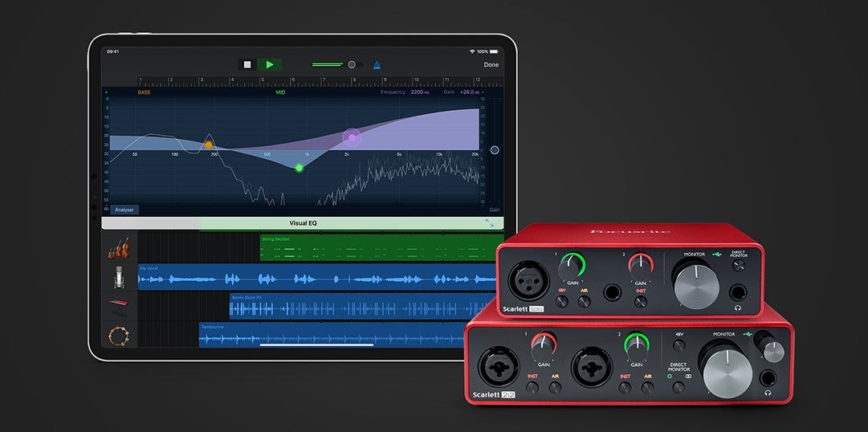Image resolution: width=868 pixels, height=432 pixels.
Task: Select the strings track instrument icon
Action: coord(120,247)
